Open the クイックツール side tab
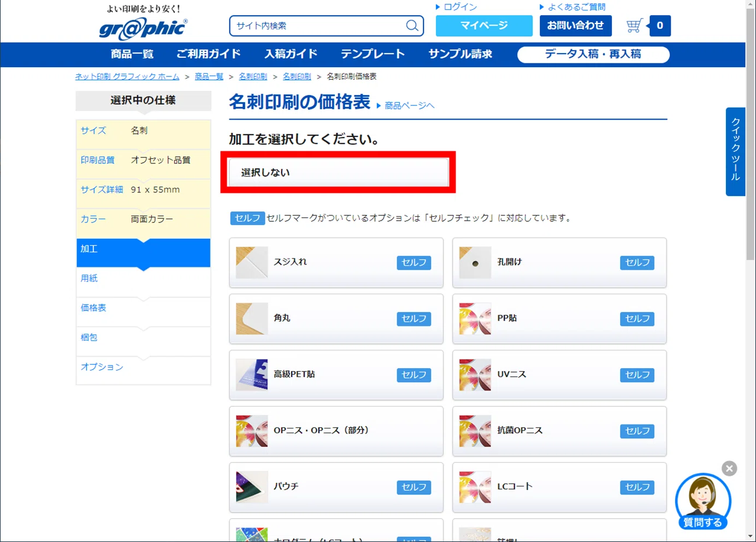The image size is (756, 542). click(x=735, y=151)
